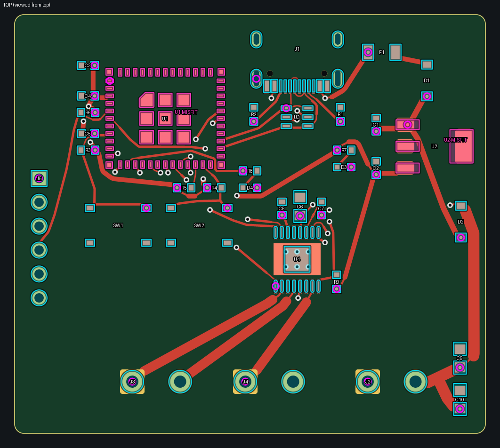
Task: Pick the D4 diode label
Action: point(250,188)
